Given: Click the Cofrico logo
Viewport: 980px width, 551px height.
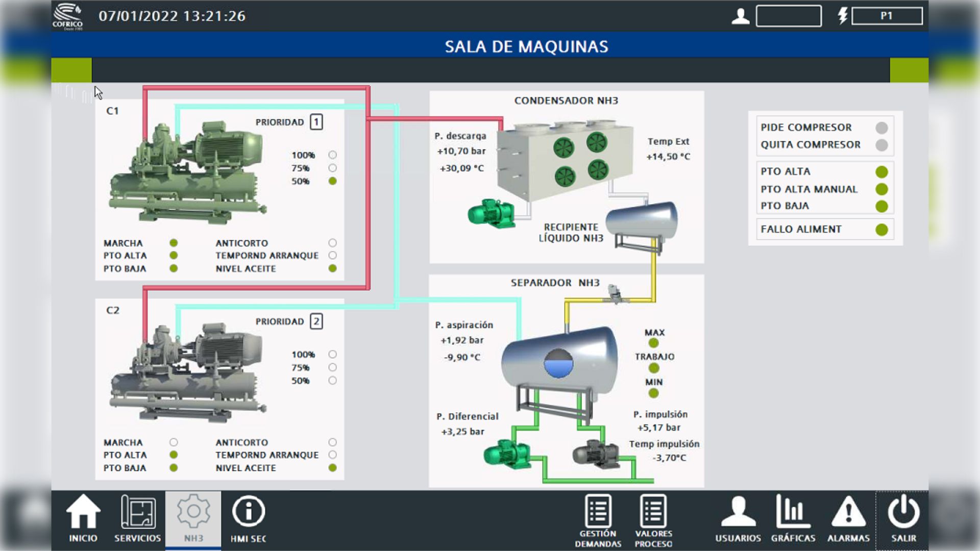Looking at the screenshot, I should [67, 16].
